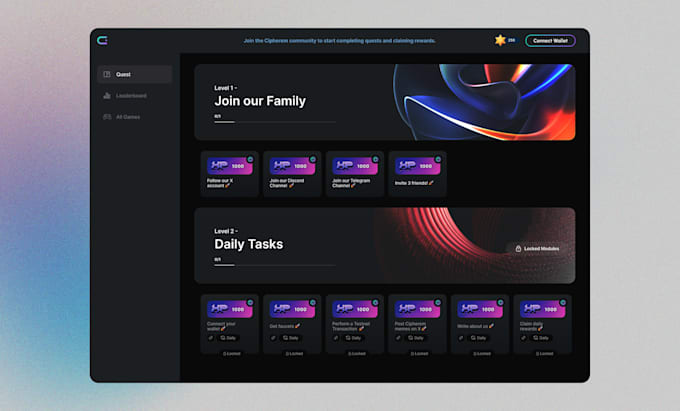The width and height of the screenshot is (680, 411).
Task: Click status circle on Discord Channel card
Action: [x=313, y=159]
